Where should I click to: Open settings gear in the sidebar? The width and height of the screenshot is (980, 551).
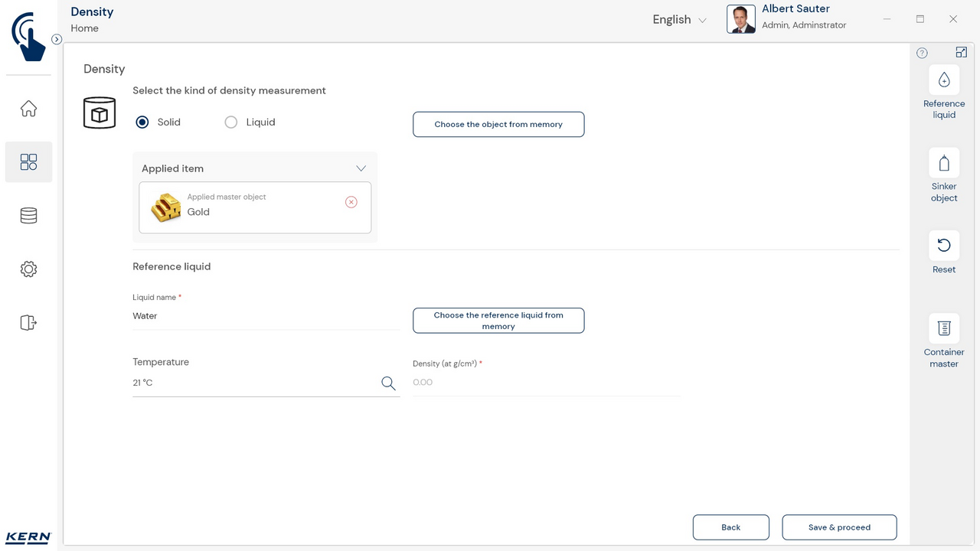click(28, 269)
